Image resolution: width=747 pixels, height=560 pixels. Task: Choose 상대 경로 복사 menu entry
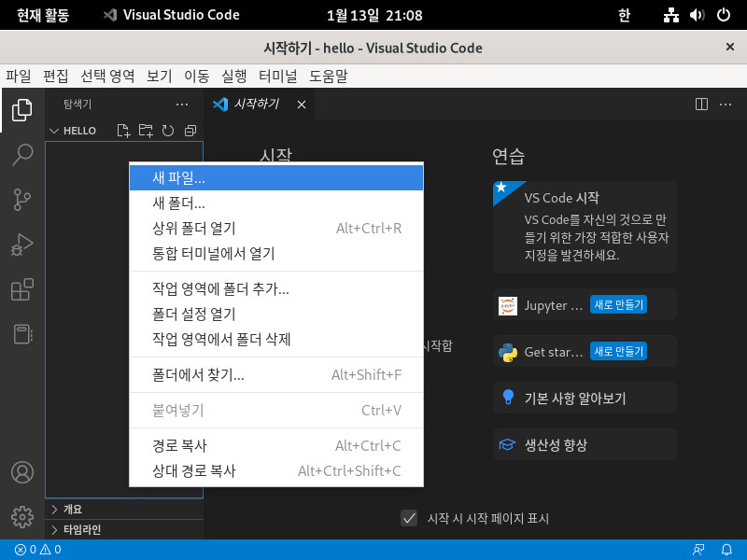[276, 471]
